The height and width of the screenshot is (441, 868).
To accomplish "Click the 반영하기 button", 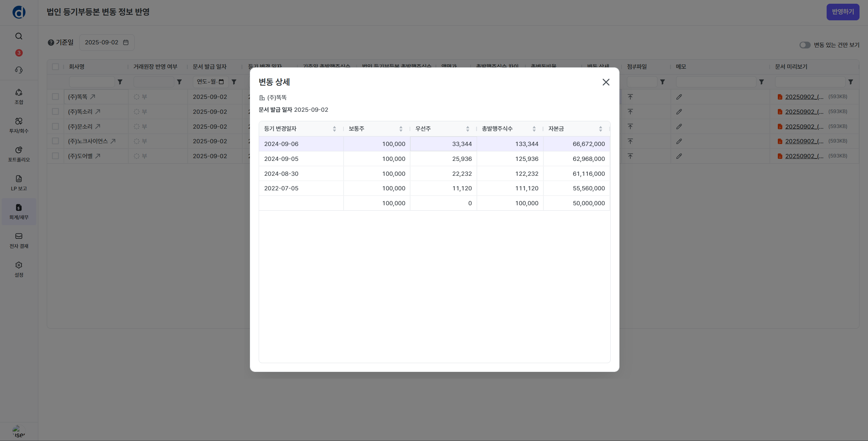I will [x=843, y=12].
